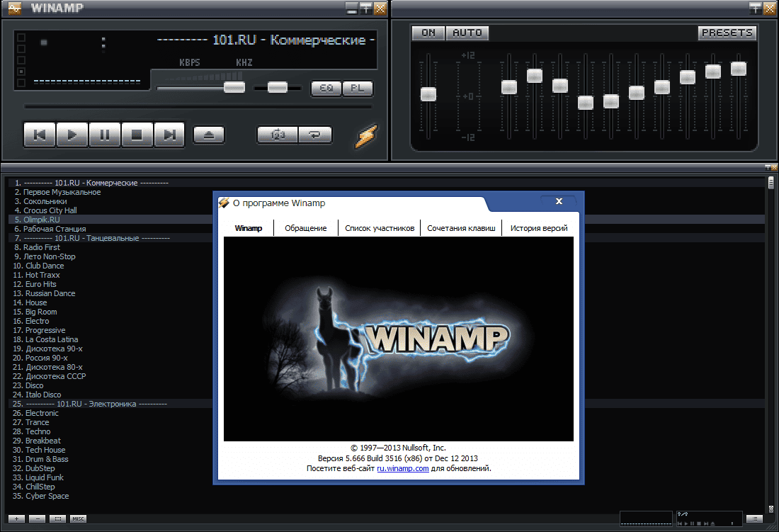Click the scrolling song title in main display
Viewport: 779px width, 532px height.
click(x=266, y=40)
